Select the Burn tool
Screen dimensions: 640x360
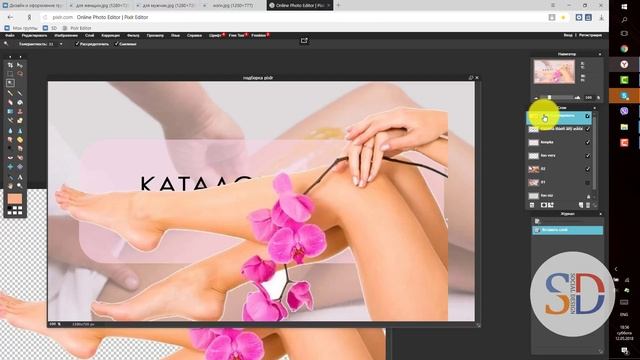click(20, 149)
